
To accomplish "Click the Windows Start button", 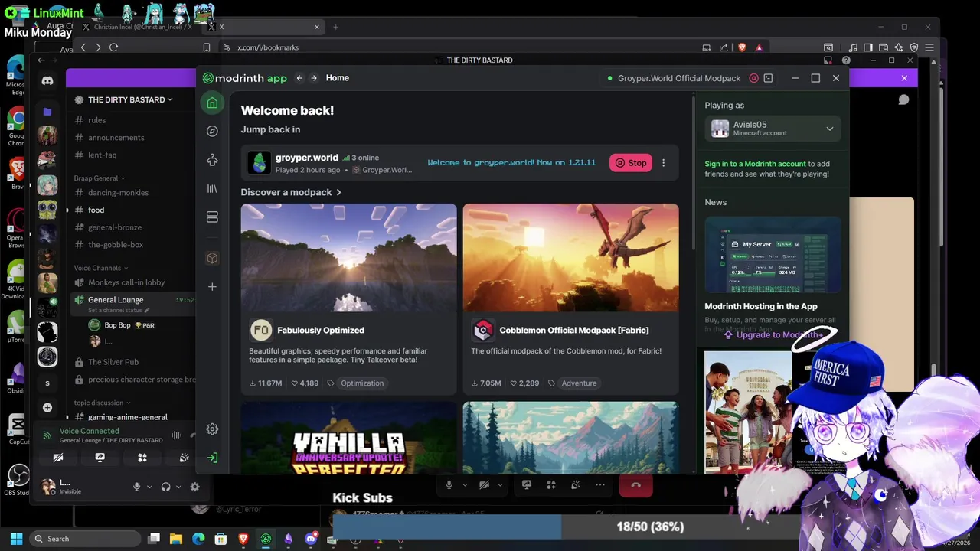I will [16, 539].
